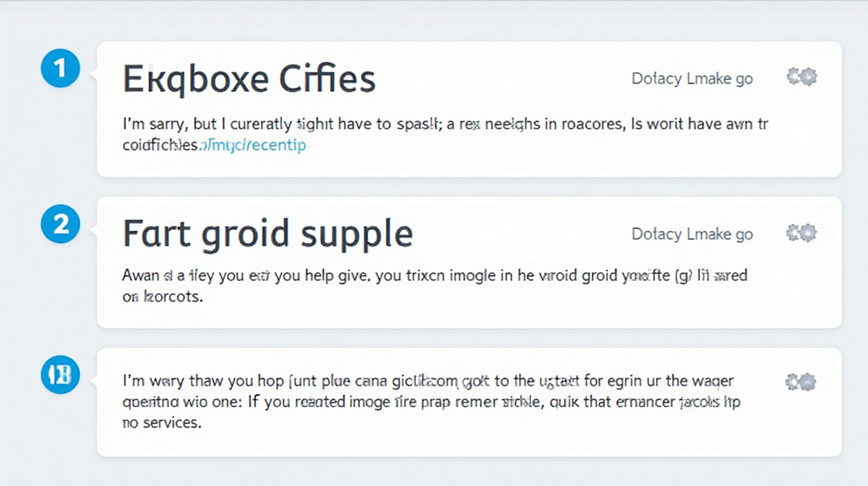Image resolution: width=868 pixels, height=486 pixels.
Task: Click "Dotacy Lmake go" on the first card
Action: tap(692, 79)
